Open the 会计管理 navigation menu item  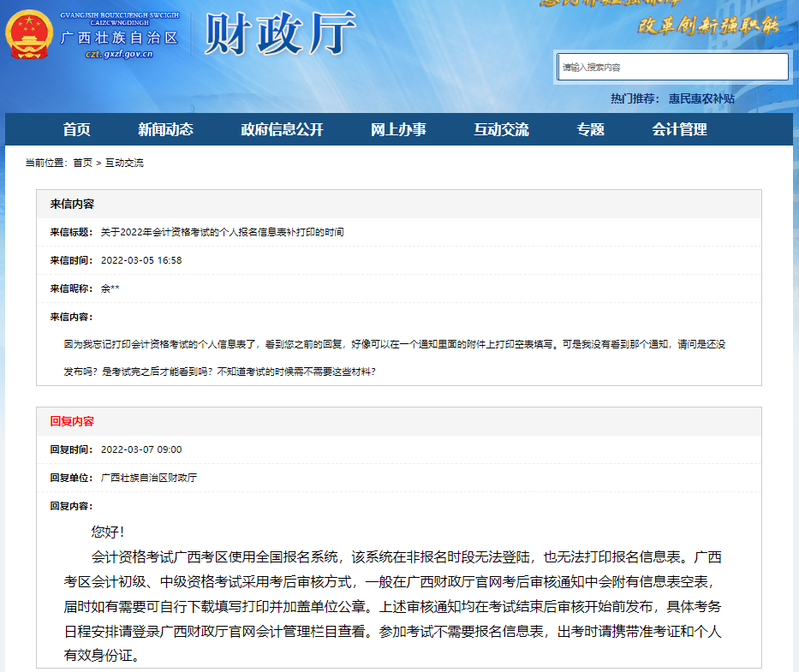681,129
